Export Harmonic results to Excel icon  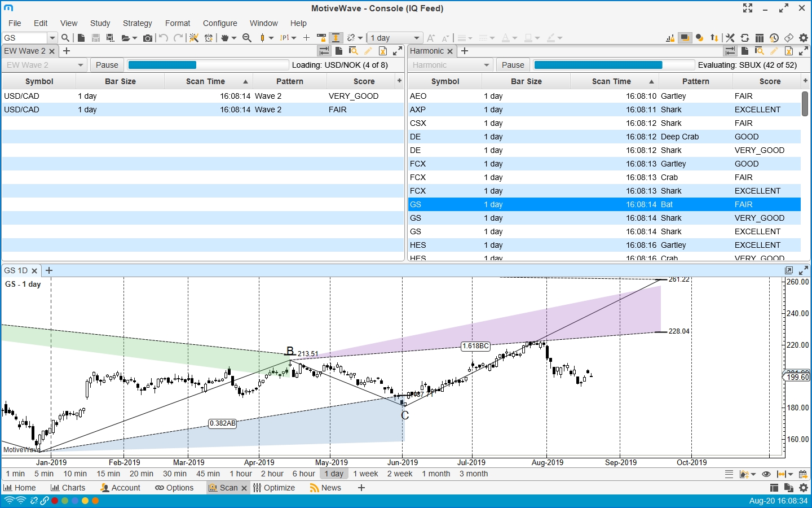coord(789,51)
